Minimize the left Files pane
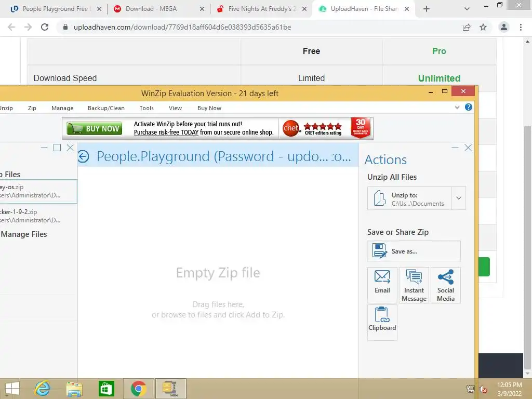532x399 pixels. (x=44, y=148)
